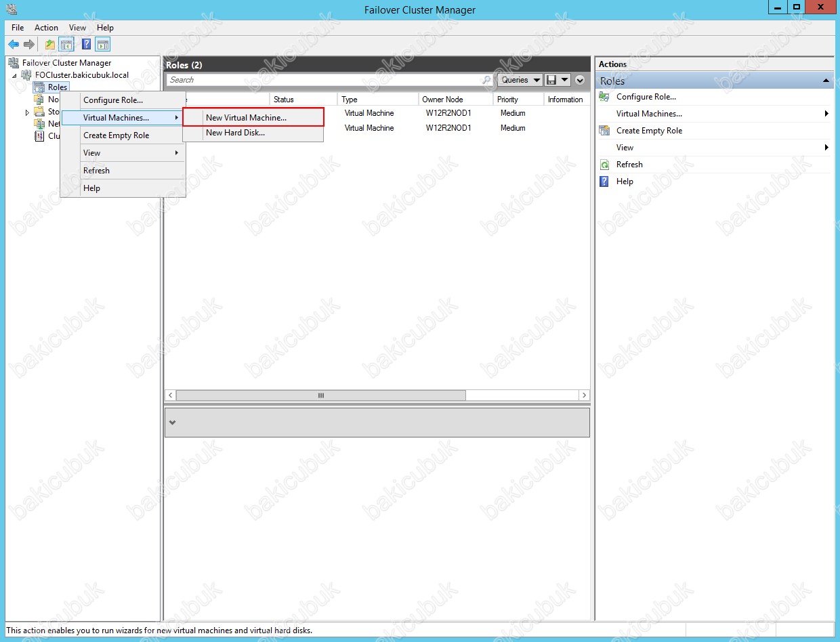Open the Queries dropdown

pos(520,80)
